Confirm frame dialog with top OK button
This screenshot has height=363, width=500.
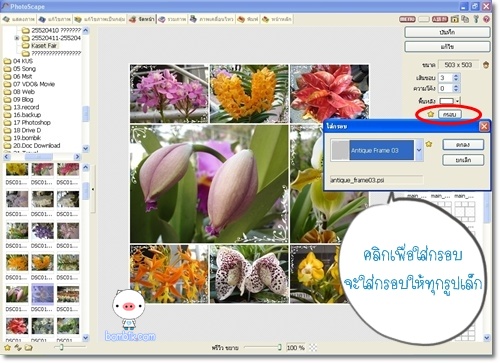463,145
